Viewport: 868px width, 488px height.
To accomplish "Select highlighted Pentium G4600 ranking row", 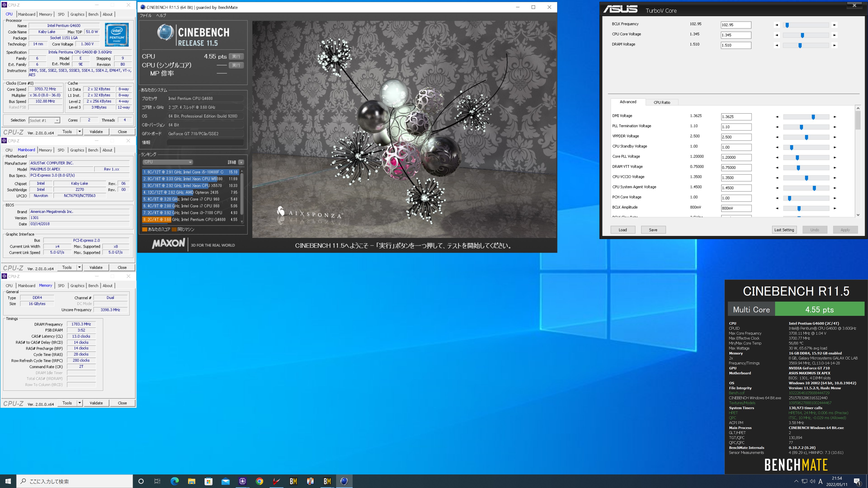I will pos(190,220).
